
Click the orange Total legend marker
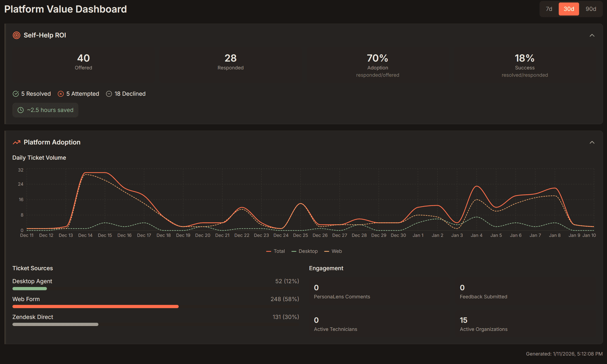[x=268, y=251]
